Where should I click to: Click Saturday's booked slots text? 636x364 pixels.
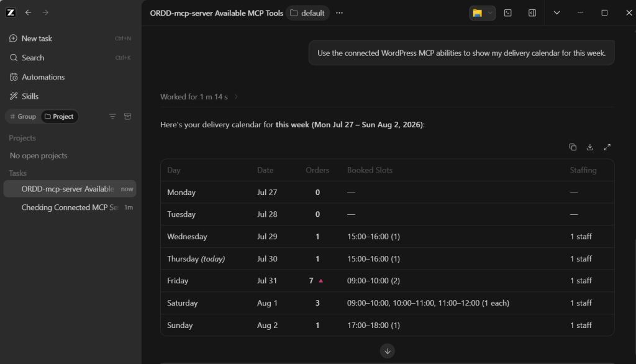pos(428,303)
